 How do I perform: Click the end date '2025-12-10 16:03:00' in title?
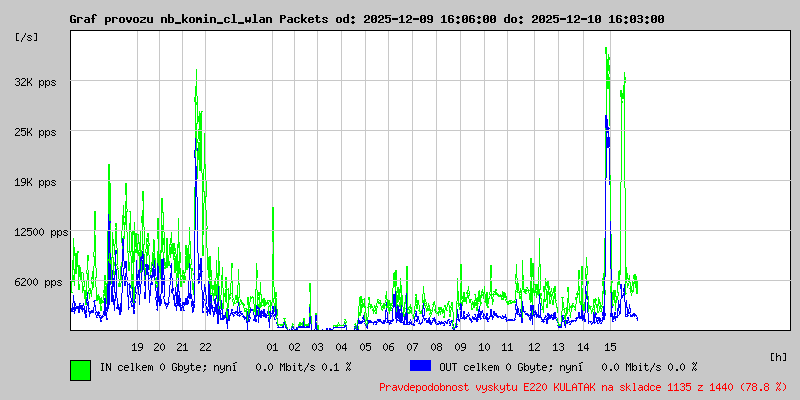point(597,19)
